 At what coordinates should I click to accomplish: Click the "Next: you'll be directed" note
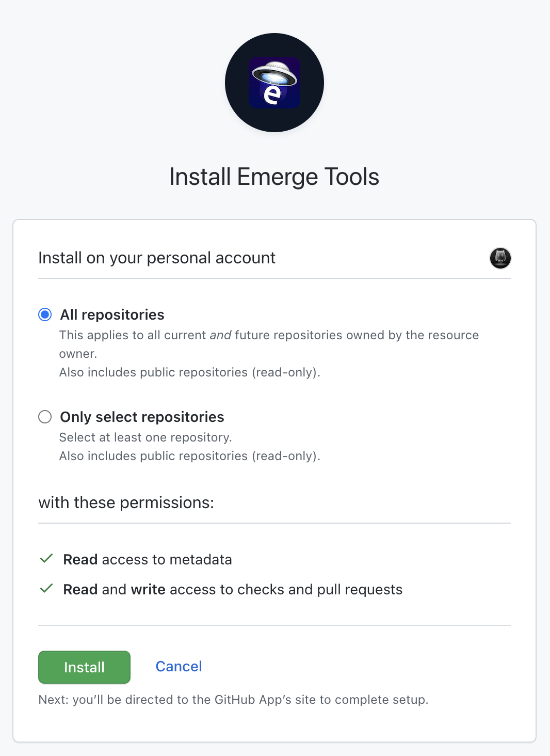233,700
